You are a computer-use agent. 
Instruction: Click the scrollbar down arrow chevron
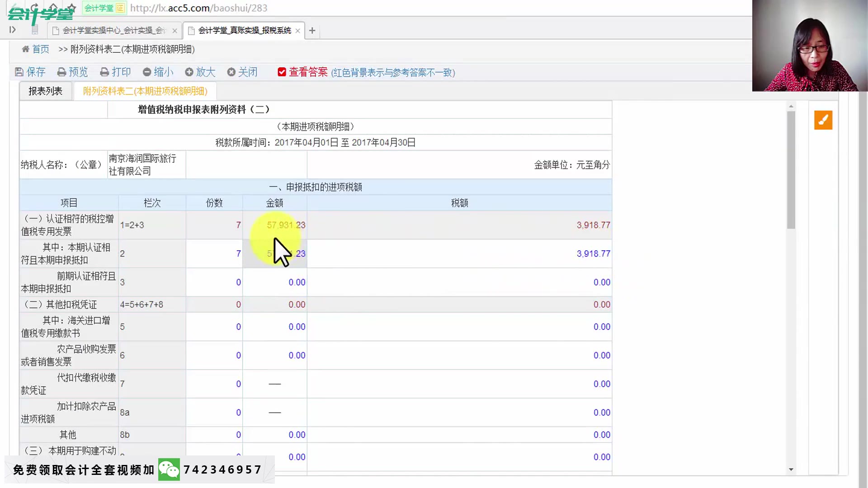coord(790,469)
